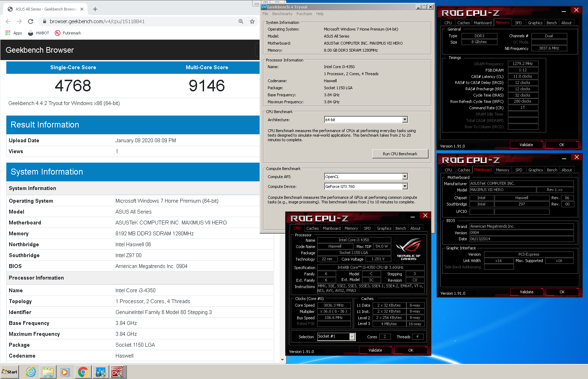The width and height of the screenshot is (588, 379).
Task: Switch to SPD tab in Memory CPU-Z window
Action: (518, 23)
